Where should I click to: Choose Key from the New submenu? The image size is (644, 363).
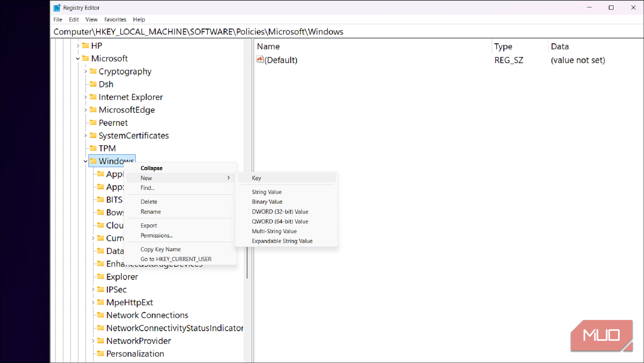point(286,178)
